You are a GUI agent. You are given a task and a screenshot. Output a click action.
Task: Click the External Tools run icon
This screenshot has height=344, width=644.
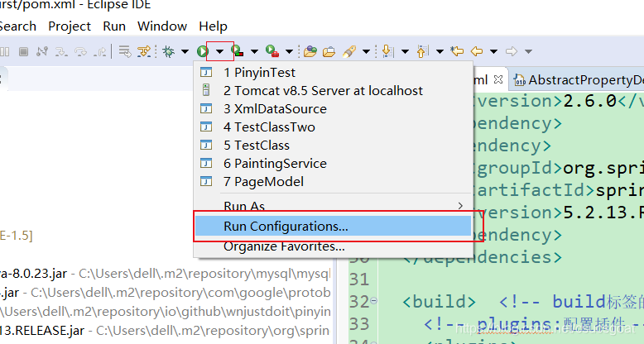pyautogui.click(x=272, y=51)
